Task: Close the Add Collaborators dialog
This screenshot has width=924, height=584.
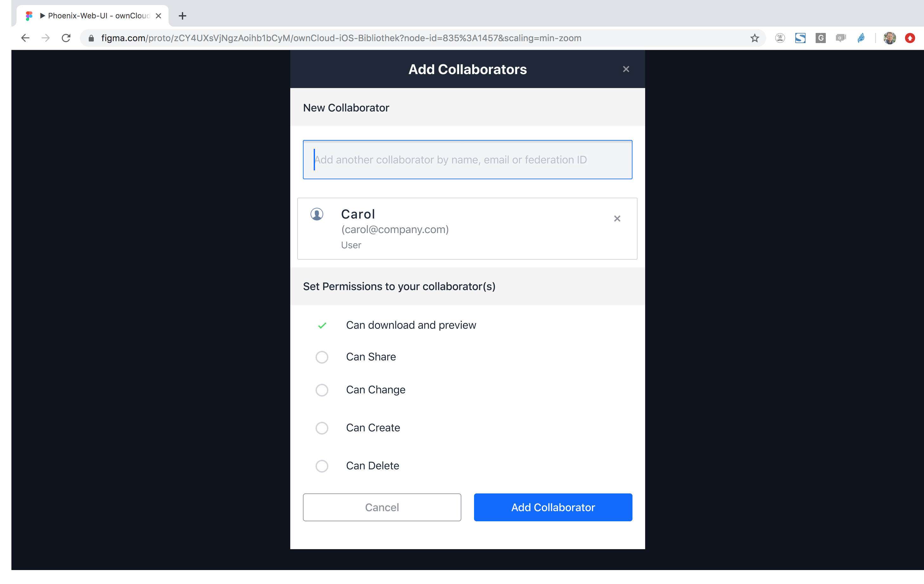Action: [626, 69]
